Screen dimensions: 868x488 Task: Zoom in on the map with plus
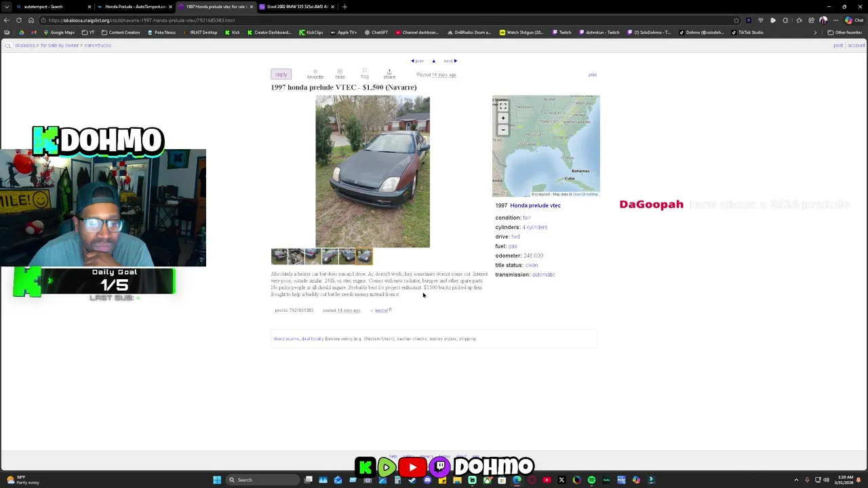point(503,118)
